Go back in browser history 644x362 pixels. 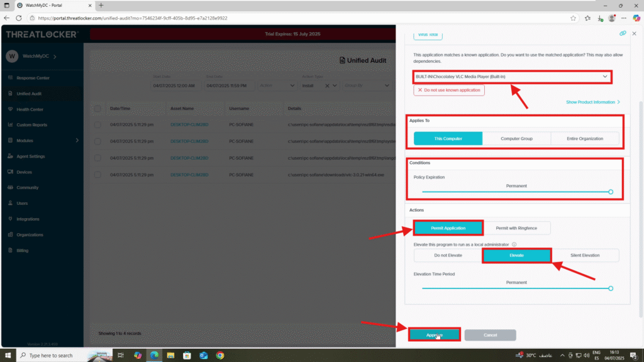(x=6, y=18)
